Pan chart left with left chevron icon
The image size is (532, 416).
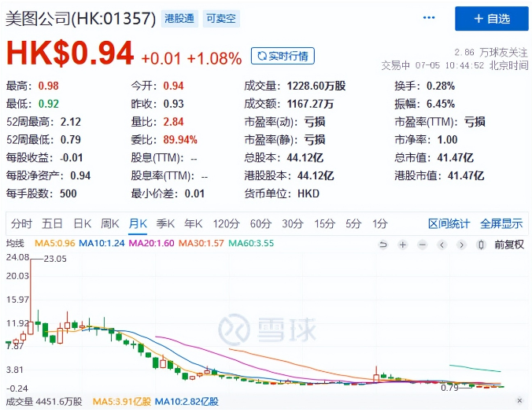click(441, 245)
